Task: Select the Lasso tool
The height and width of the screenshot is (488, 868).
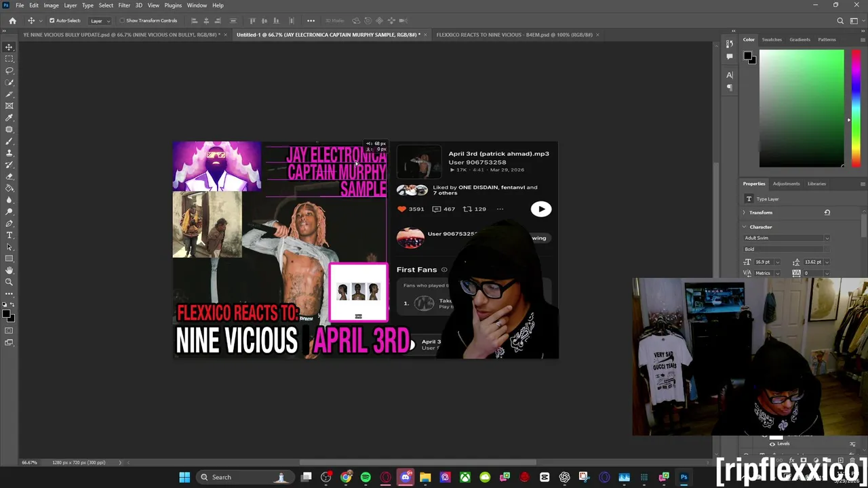Action: click(x=9, y=70)
